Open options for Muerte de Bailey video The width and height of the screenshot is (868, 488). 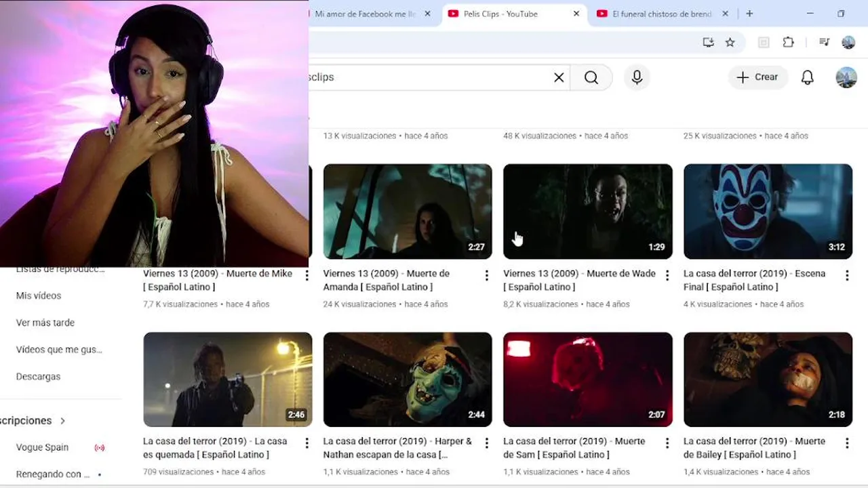point(847,443)
